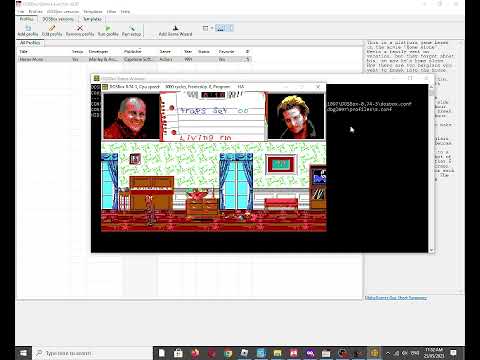This screenshot has width=480, height=360.
Task: Sort by the Favorite column header
Action: [226, 52]
